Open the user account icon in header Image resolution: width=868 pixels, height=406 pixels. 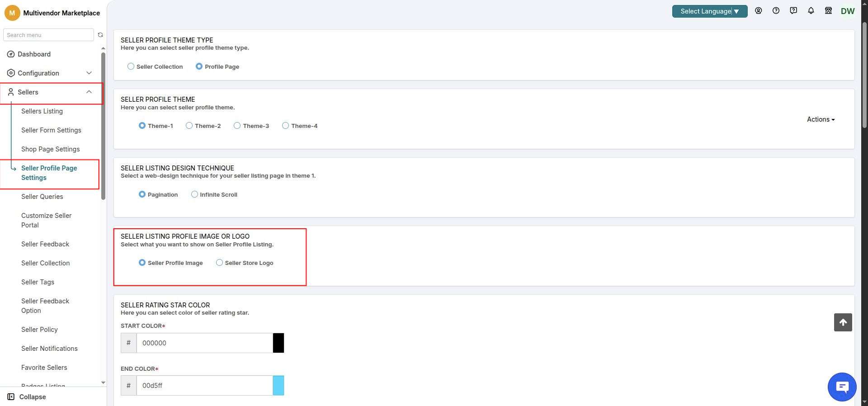point(759,11)
